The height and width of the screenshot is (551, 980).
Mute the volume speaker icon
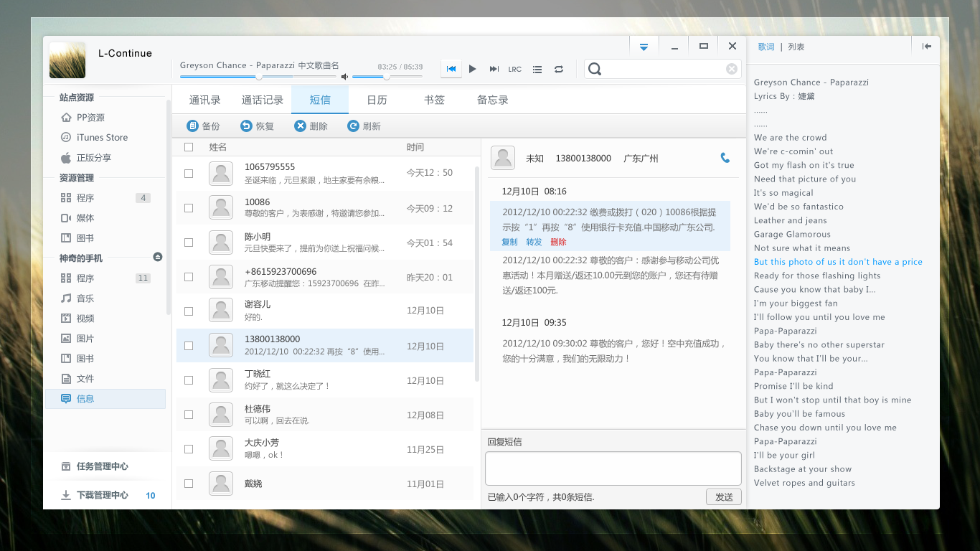click(x=344, y=77)
